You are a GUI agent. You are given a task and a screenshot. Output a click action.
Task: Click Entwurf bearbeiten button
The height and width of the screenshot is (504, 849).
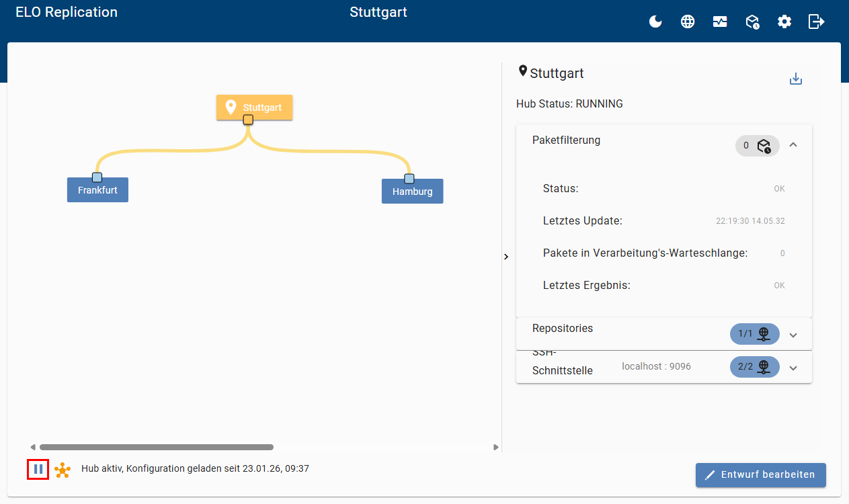(x=760, y=474)
